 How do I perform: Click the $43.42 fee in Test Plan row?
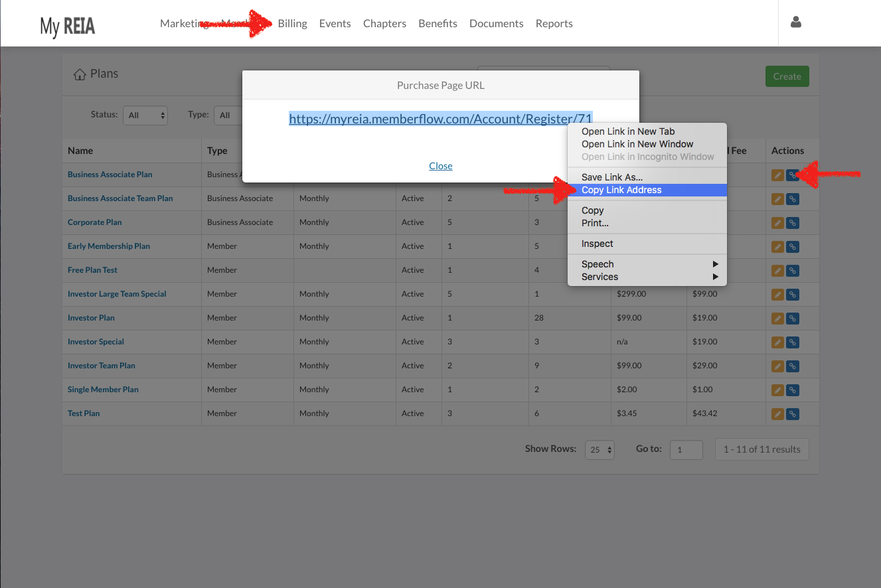pos(704,413)
